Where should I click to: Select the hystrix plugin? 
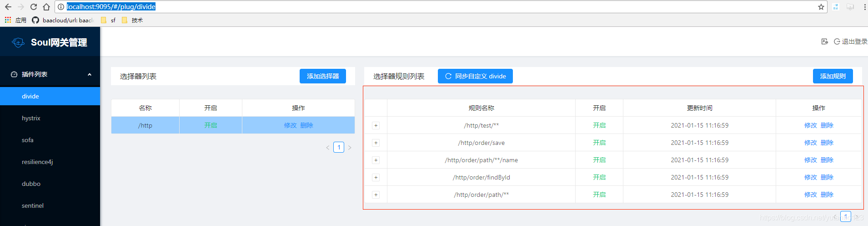click(x=50, y=118)
